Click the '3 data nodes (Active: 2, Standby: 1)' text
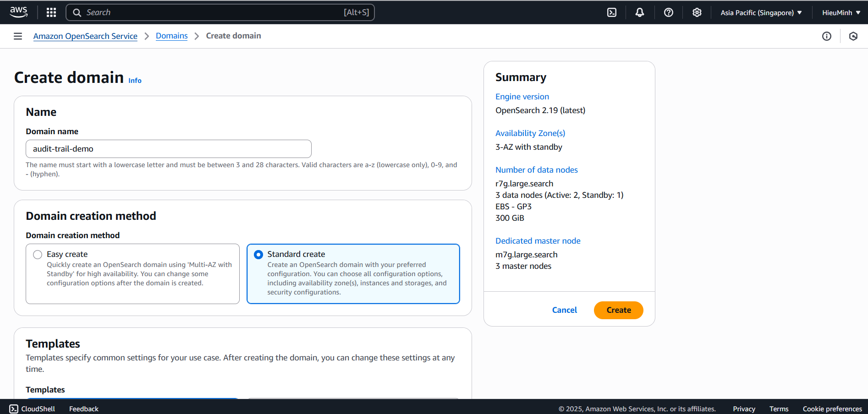 click(560, 195)
